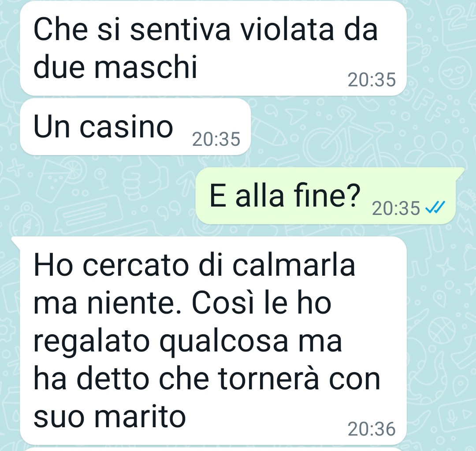Tap the blue double-check read receipt
Viewport: 476px width, 451px height.
click(x=435, y=207)
